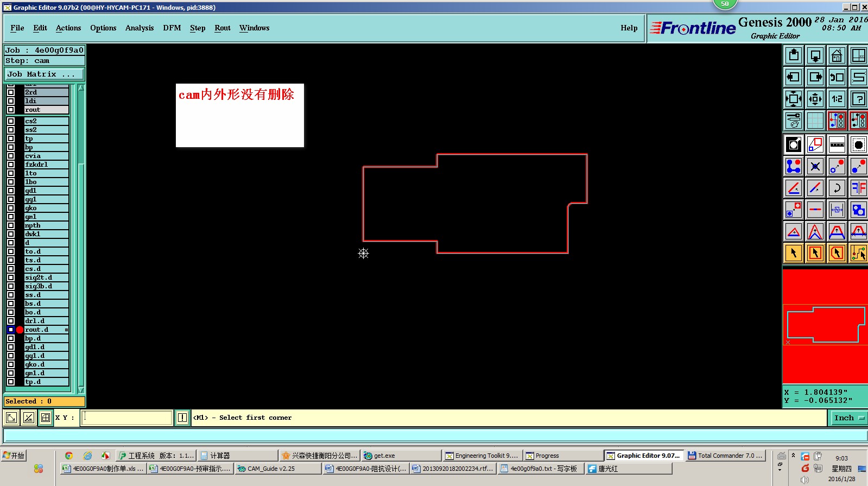868x486 pixels.
Task: Switch to Total Commander 7.0 taskbar button
Action: [725, 456]
